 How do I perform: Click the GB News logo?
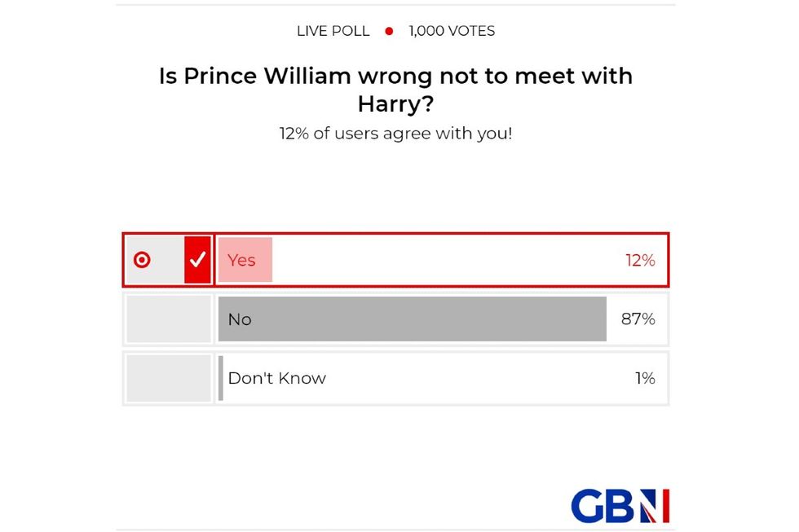coord(620,505)
